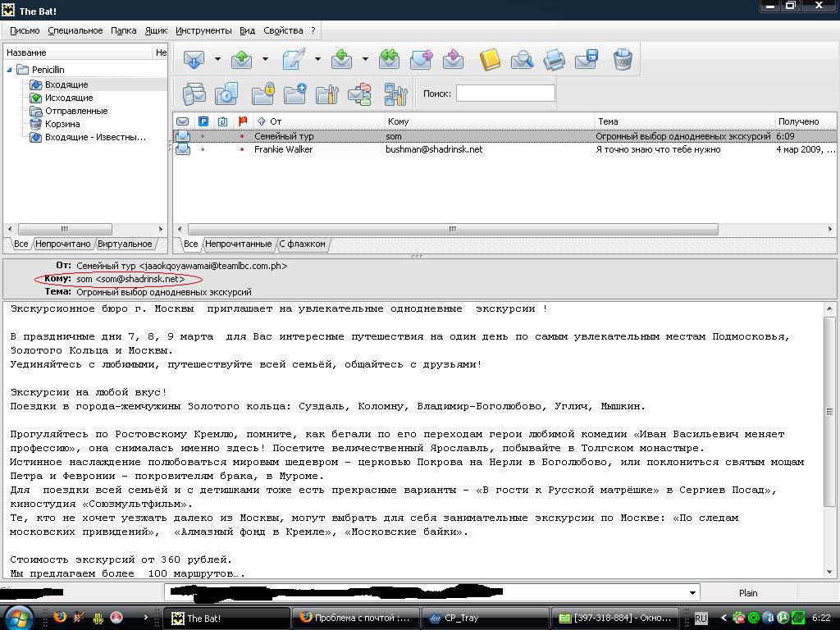Click the network settings tools icon
Viewport: 840px width, 630px height.
(x=396, y=94)
